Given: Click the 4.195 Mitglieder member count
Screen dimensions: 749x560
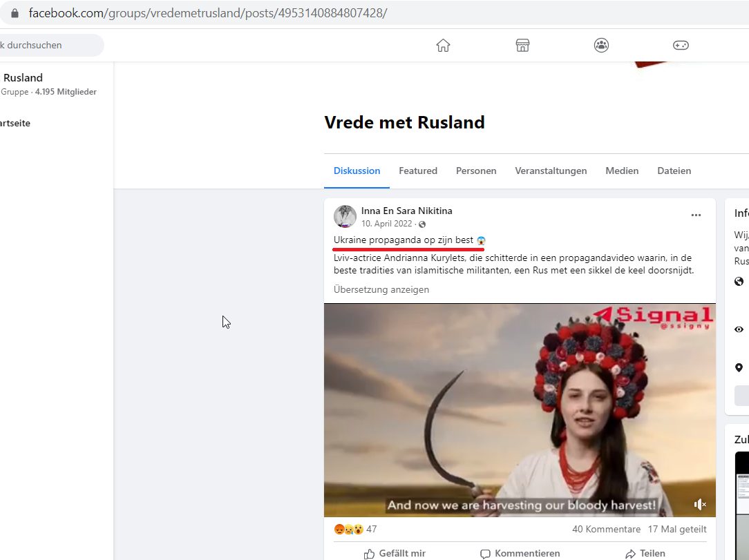Looking at the screenshot, I should tap(66, 92).
